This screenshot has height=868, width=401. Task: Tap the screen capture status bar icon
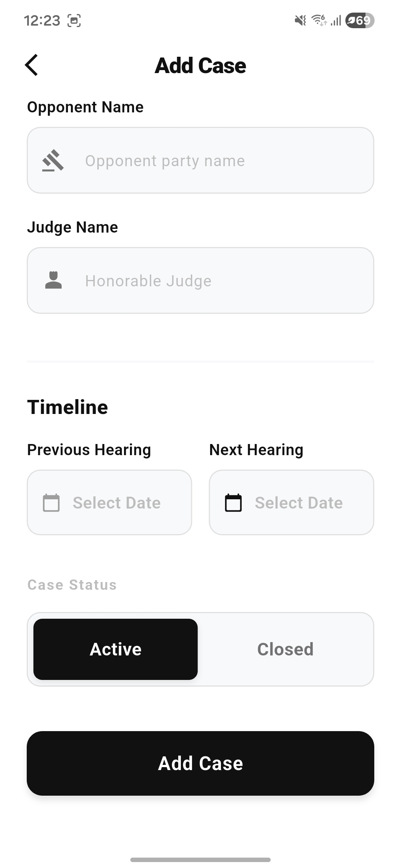74,21
